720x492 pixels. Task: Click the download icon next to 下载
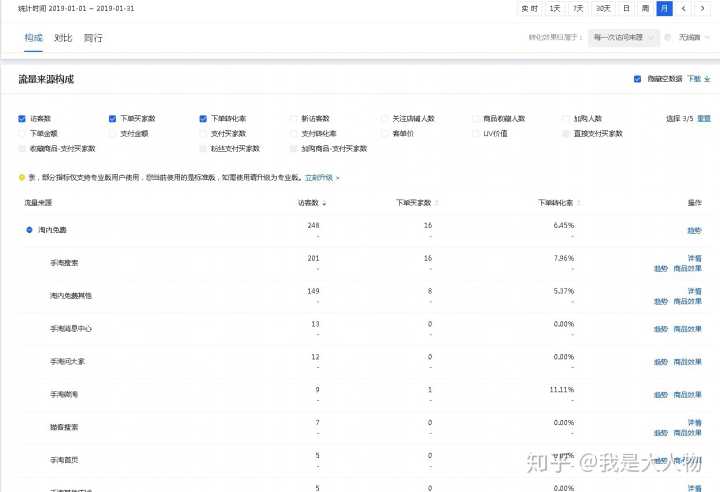click(708, 78)
